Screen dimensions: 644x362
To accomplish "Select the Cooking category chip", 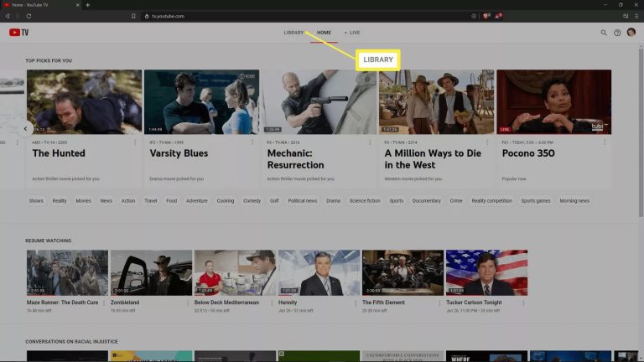I will [x=226, y=201].
